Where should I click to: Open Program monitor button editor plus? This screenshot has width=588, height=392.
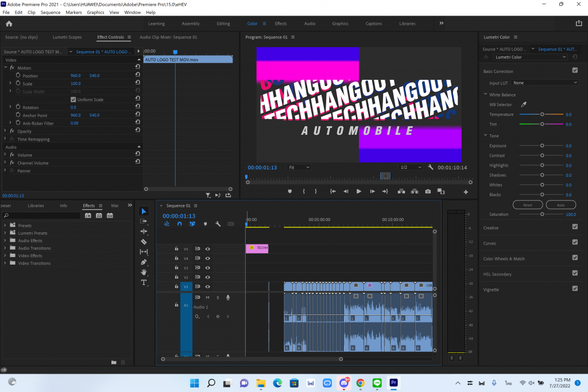click(x=466, y=192)
